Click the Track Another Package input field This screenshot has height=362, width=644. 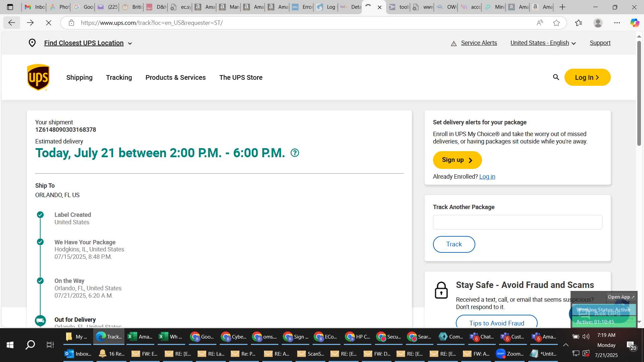[517, 222]
